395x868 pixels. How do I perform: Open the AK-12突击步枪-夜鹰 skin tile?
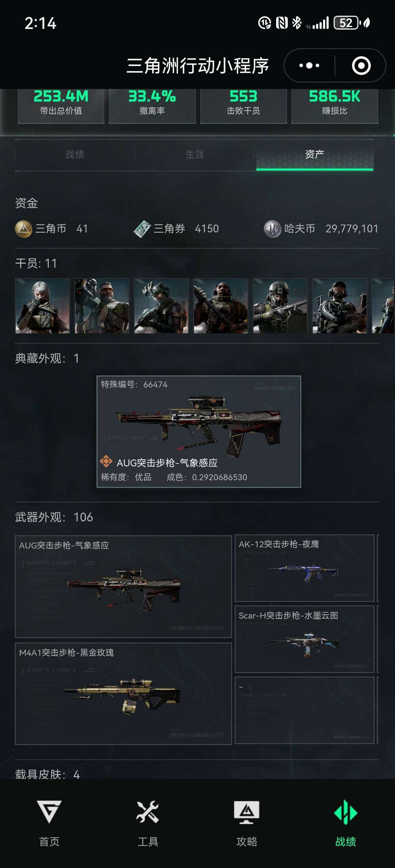304,568
